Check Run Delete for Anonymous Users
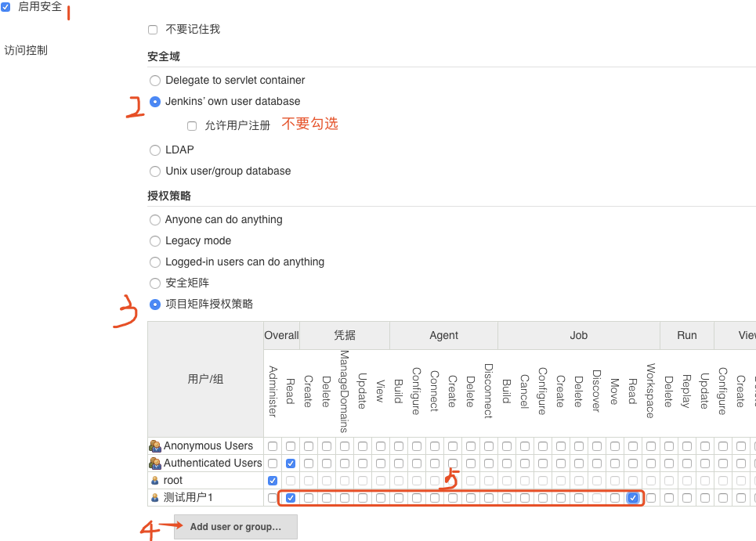Image resolution: width=756 pixels, height=541 pixels. pos(669,446)
